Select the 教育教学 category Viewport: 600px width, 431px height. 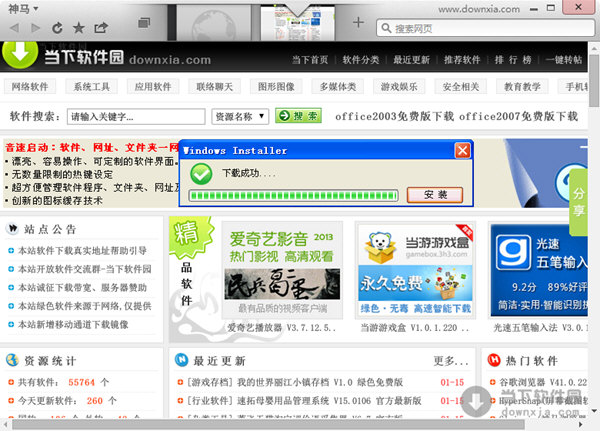[522, 87]
